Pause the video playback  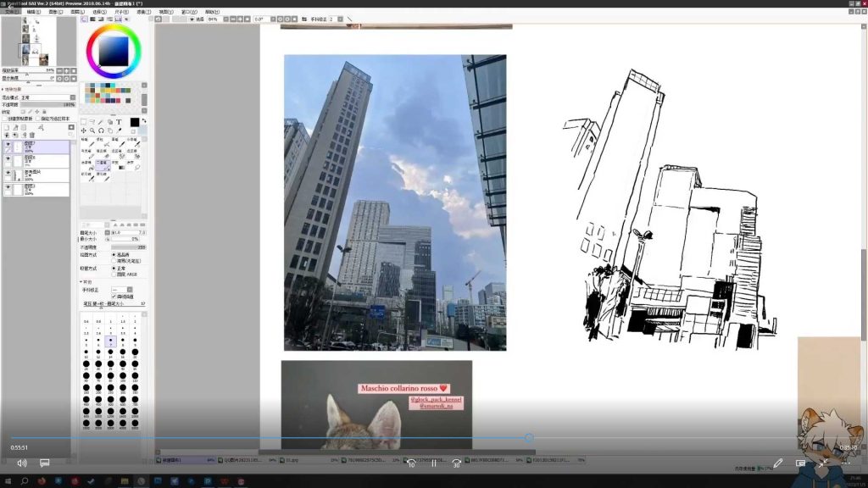pyautogui.click(x=434, y=463)
